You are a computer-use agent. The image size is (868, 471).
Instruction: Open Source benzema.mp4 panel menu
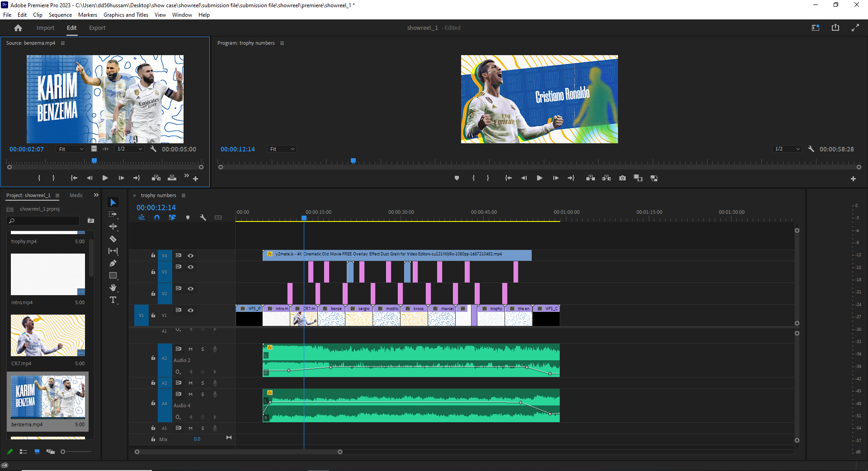(x=63, y=43)
